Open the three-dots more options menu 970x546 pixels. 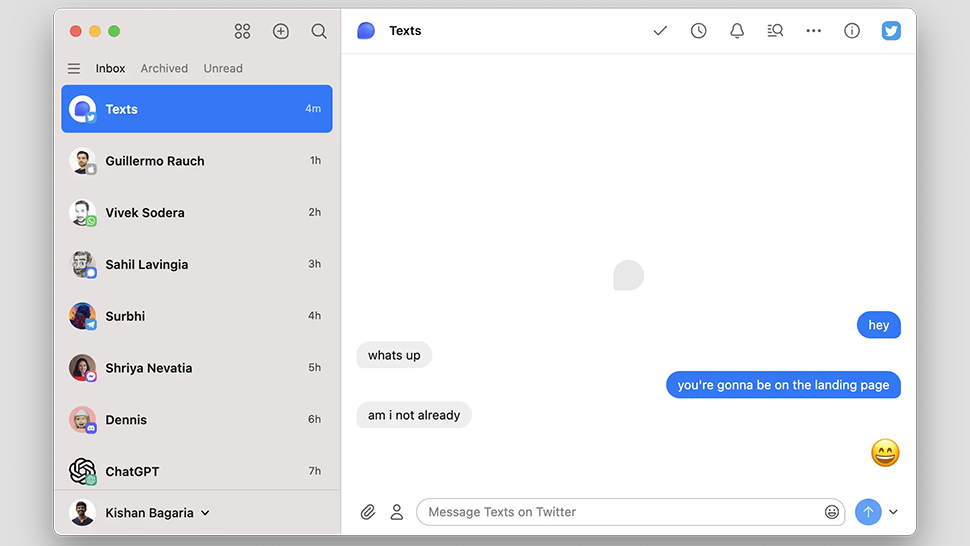pyautogui.click(x=814, y=31)
